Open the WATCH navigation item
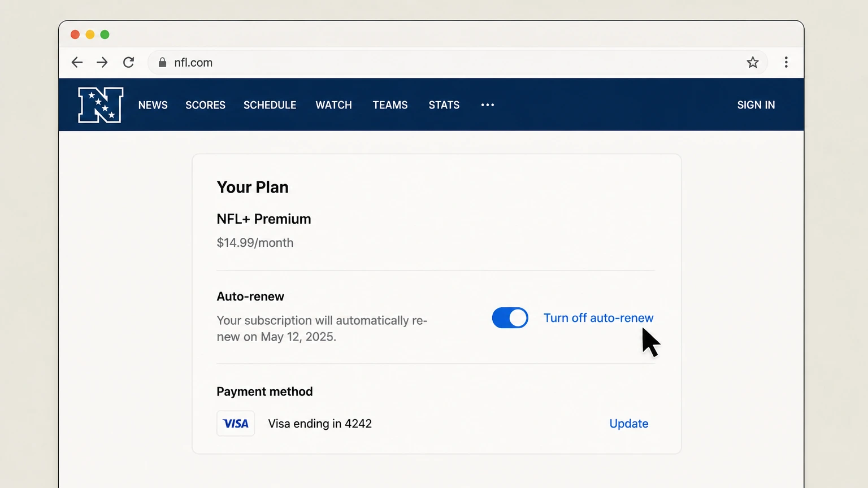Screen dimensions: 868x488 [334, 105]
